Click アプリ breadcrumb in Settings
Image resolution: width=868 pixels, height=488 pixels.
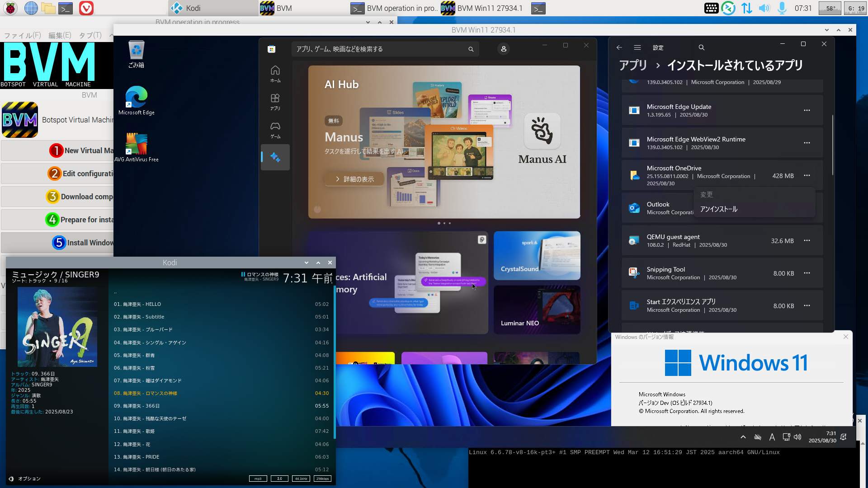point(633,65)
